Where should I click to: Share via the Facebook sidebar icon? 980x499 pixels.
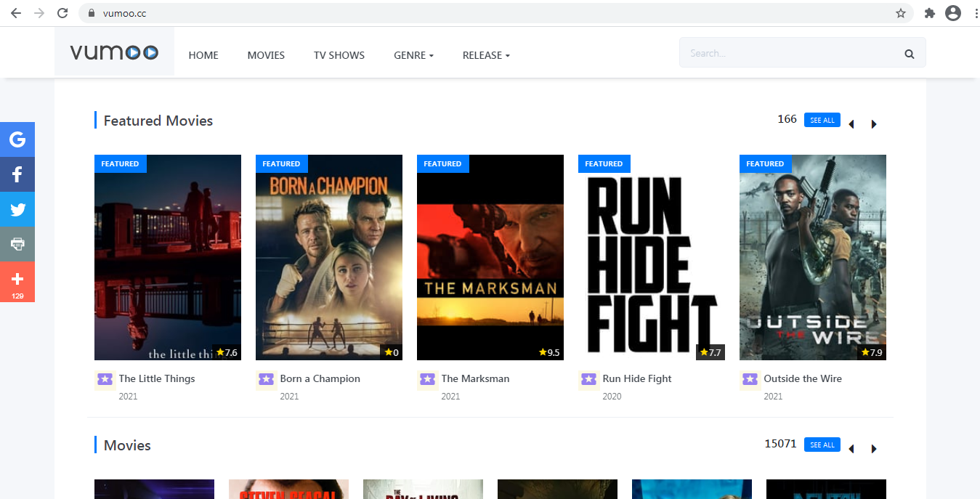17,174
